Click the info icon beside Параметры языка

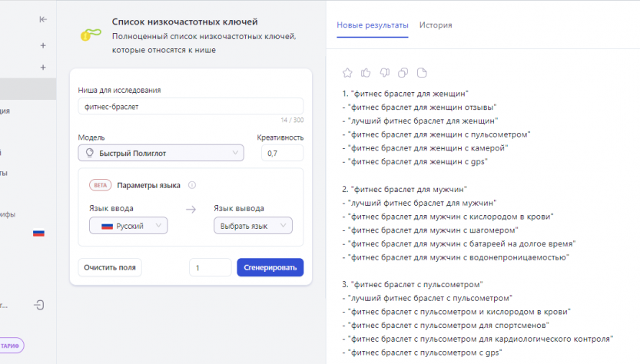click(x=192, y=185)
